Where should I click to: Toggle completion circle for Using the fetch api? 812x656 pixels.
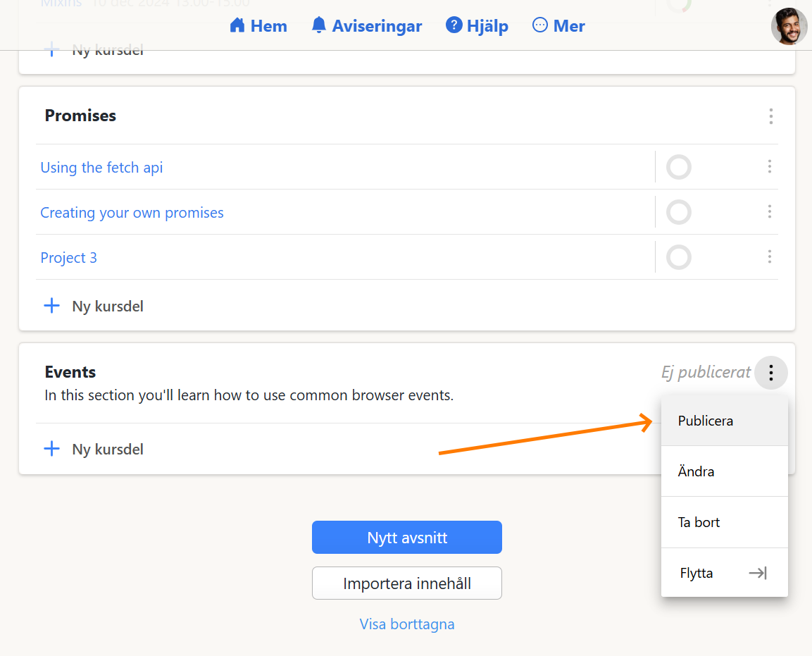coord(679,168)
